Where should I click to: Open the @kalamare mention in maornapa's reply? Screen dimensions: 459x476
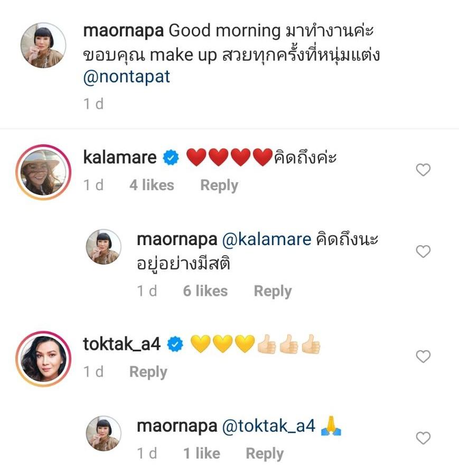click(x=266, y=239)
